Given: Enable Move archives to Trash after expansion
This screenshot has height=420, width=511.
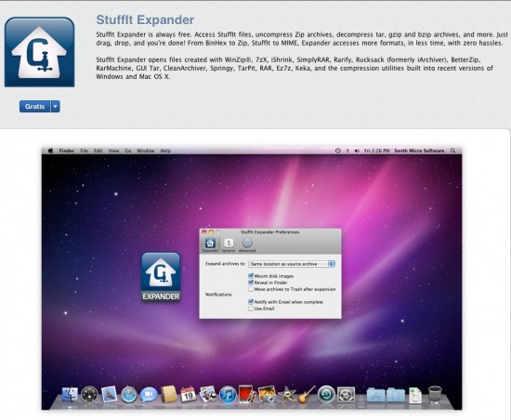Looking at the screenshot, I should pyautogui.click(x=251, y=289).
